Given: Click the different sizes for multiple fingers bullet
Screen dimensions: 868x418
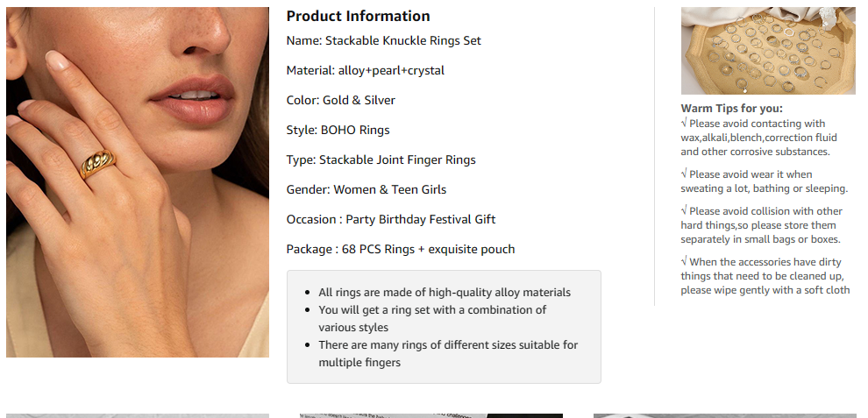Looking at the screenshot, I should click(x=447, y=353).
